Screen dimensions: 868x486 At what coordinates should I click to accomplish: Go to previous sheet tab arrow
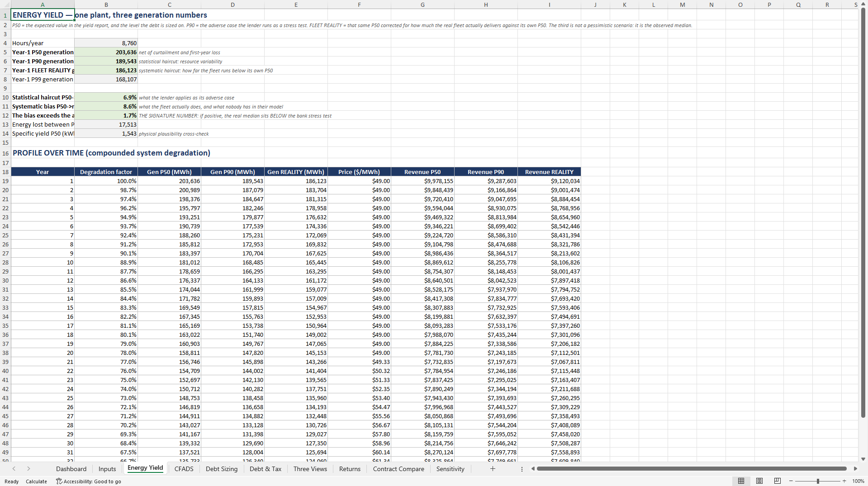click(14, 469)
